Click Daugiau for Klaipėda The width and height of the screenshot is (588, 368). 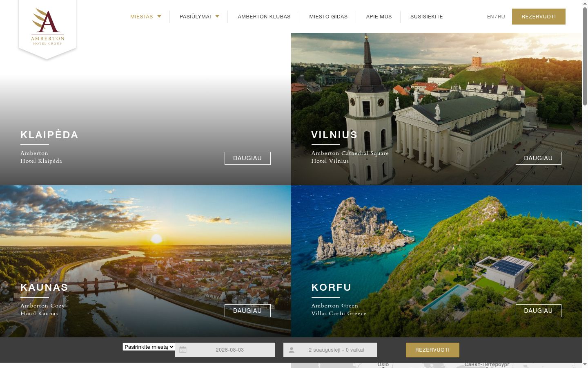point(247,158)
